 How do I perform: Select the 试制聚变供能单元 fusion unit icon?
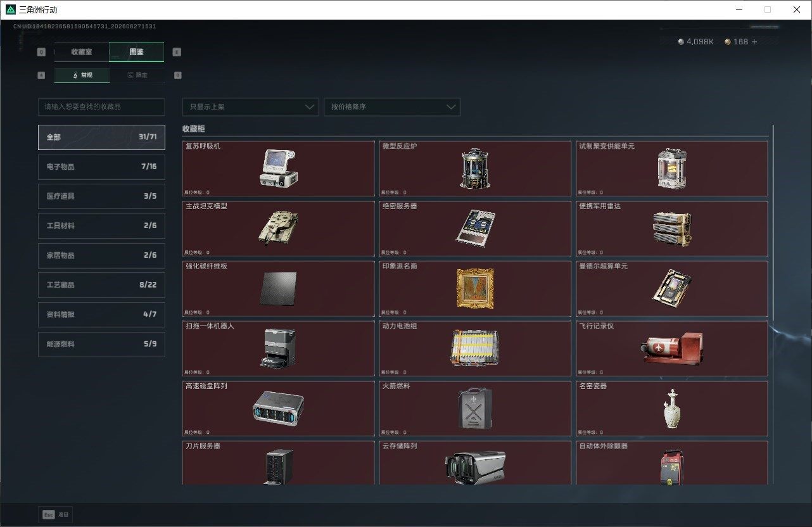click(x=671, y=169)
